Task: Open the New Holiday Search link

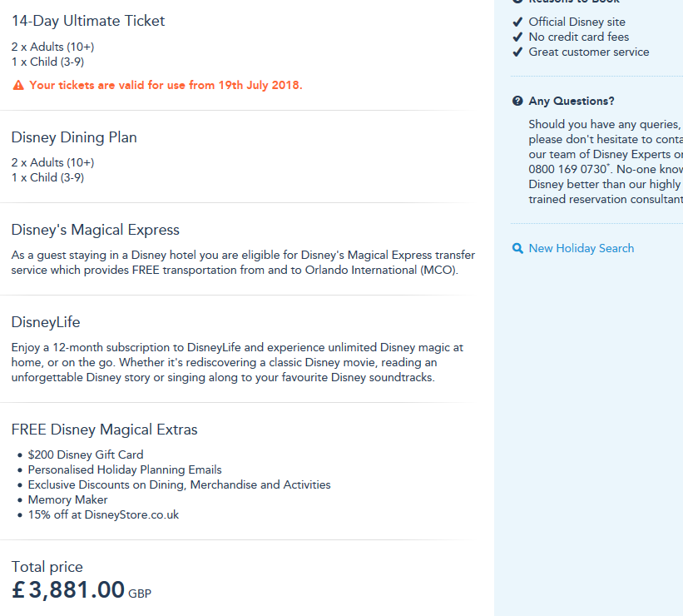Action: [581, 248]
